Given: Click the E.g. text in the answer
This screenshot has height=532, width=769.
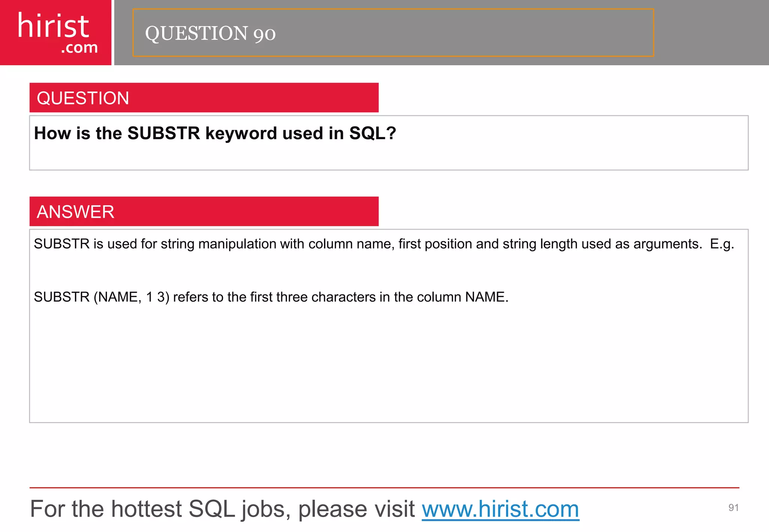Looking at the screenshot, I should point(722,244).
